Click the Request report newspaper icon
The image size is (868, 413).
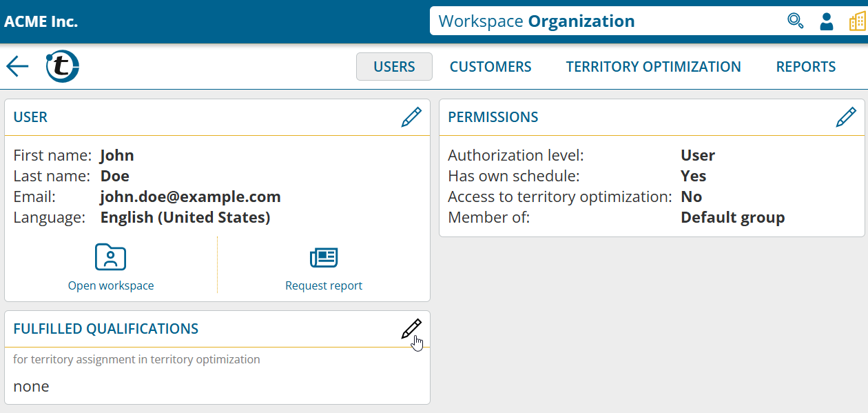tap(324, 257)
